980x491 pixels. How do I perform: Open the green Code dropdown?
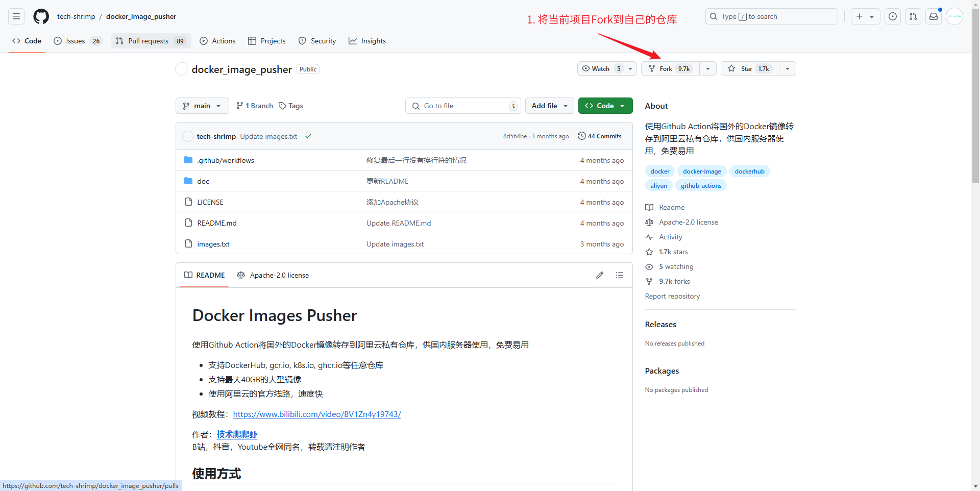[x=605, y=106]
